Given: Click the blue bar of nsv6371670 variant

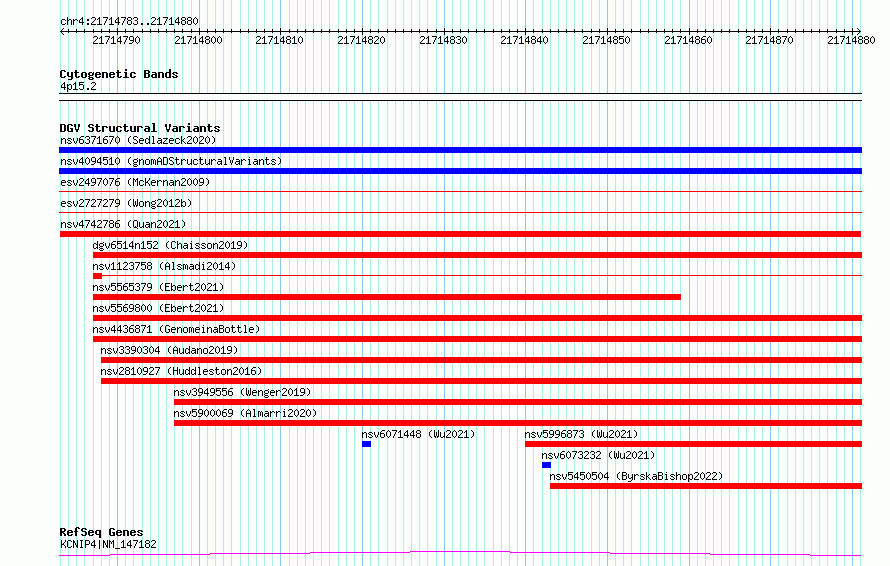Looking at the screenshot, I should coord(460,150).
